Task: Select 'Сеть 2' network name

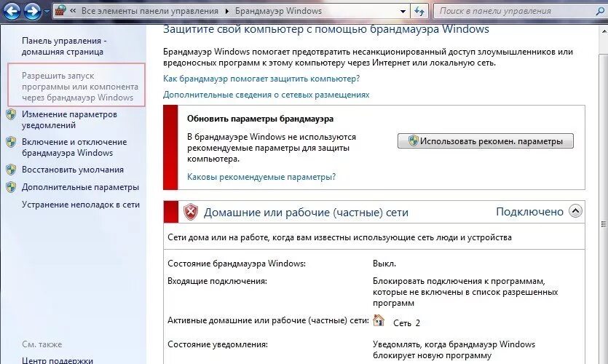Action: [406, 323]
